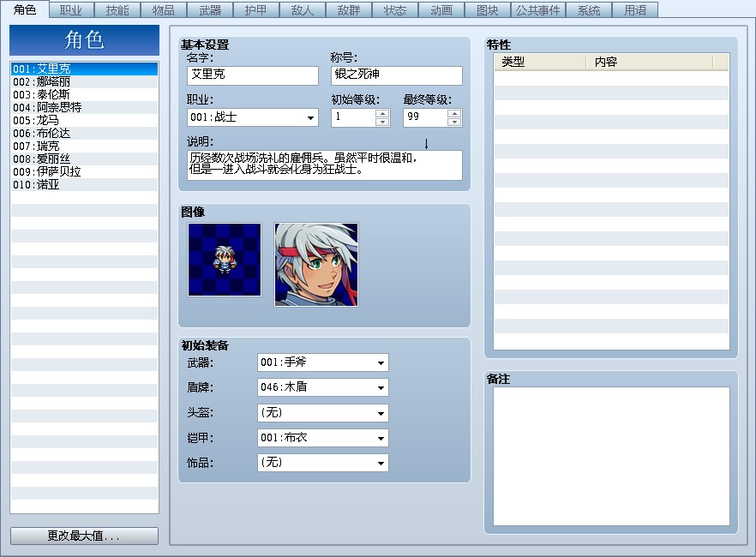Select actor 008:爱丽丝 in the list
756x557 pixels.
point(84,159)
